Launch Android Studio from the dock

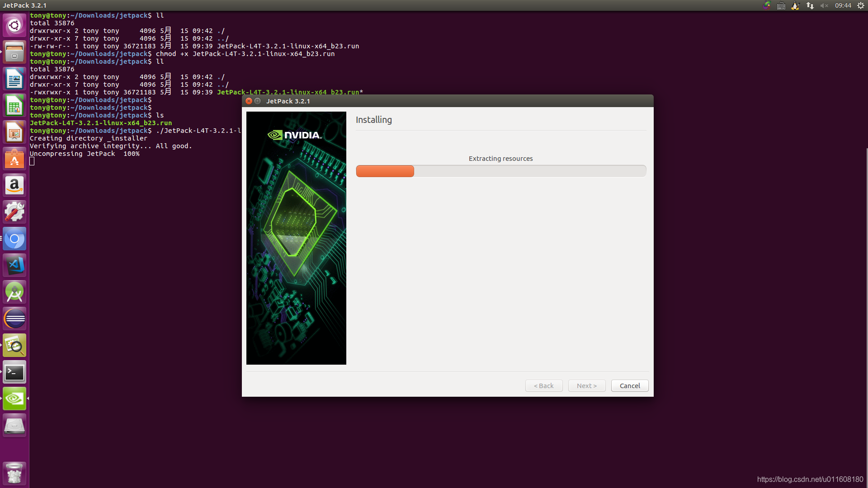(14, 292)
